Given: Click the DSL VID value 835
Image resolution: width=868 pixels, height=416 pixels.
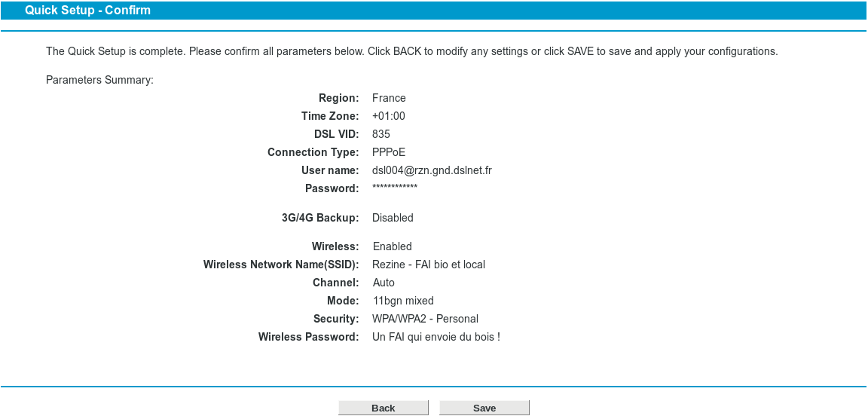Looking at the screenshot, I should (381, 134).
